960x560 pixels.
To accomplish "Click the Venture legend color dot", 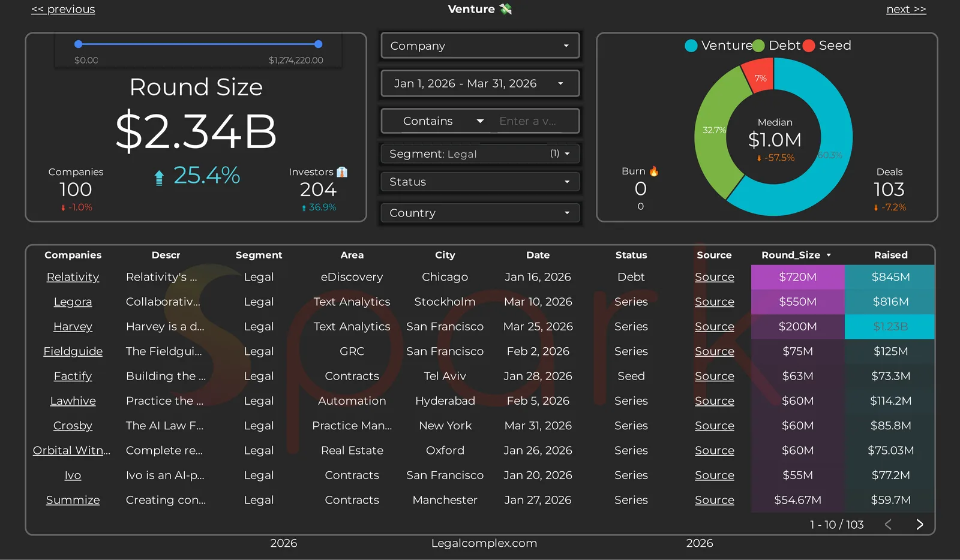I will [691, 46].
